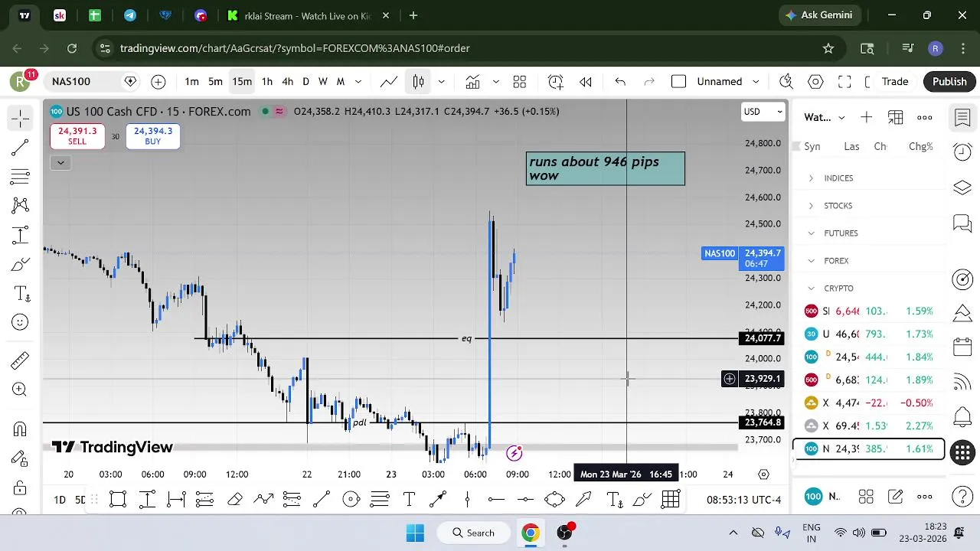Switch to the 1m timeframe
The width and height of the screenshot is (980, 551).
point(191,82)
